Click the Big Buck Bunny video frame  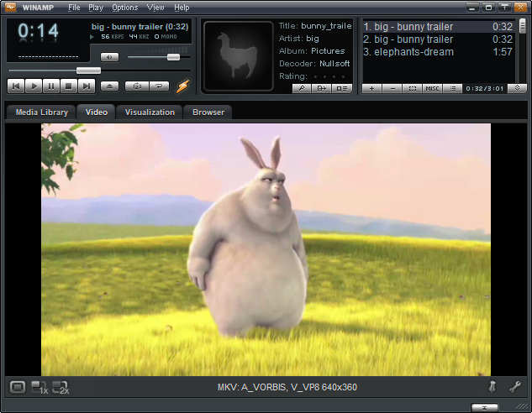coord(266,249)
